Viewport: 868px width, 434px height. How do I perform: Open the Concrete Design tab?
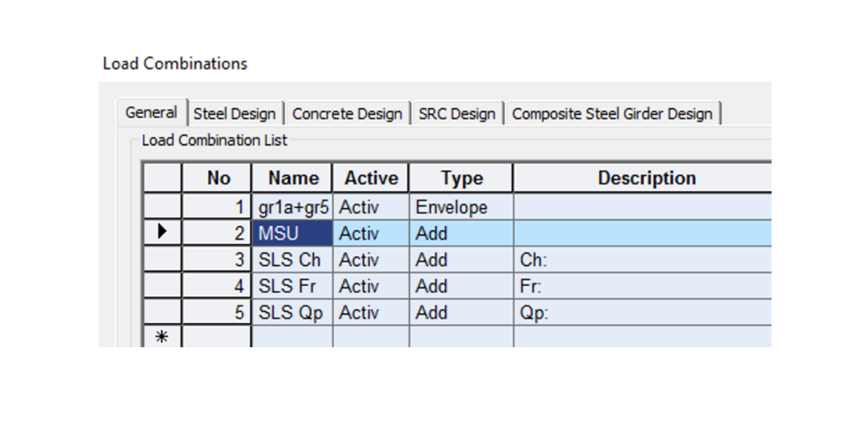pos(347,114)
